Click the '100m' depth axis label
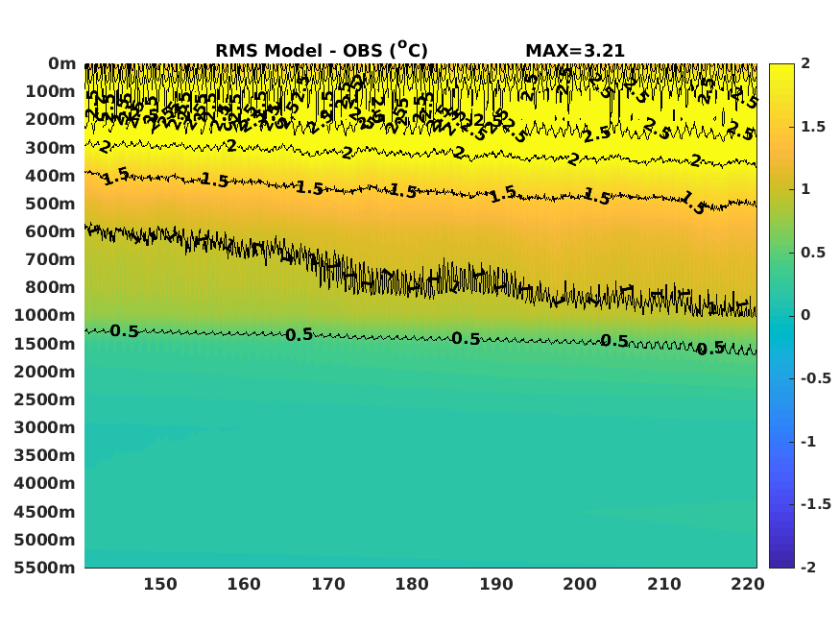Screen dimensions: 840x630 tap(50, 91)
